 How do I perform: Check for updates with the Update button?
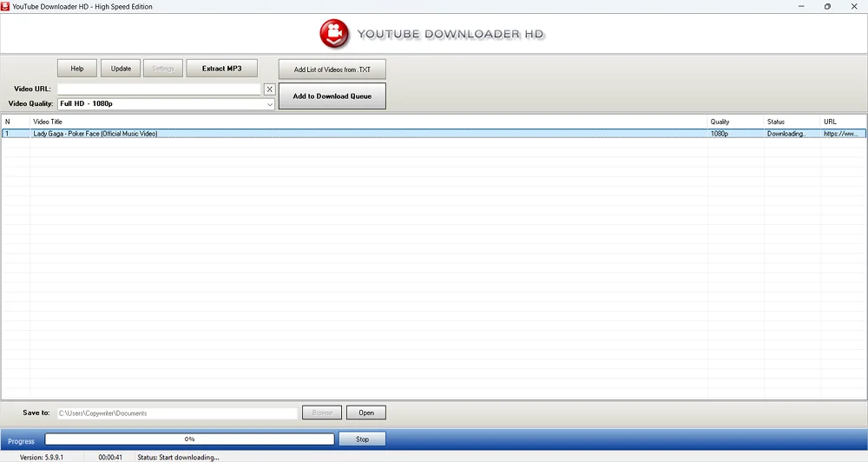121,69
